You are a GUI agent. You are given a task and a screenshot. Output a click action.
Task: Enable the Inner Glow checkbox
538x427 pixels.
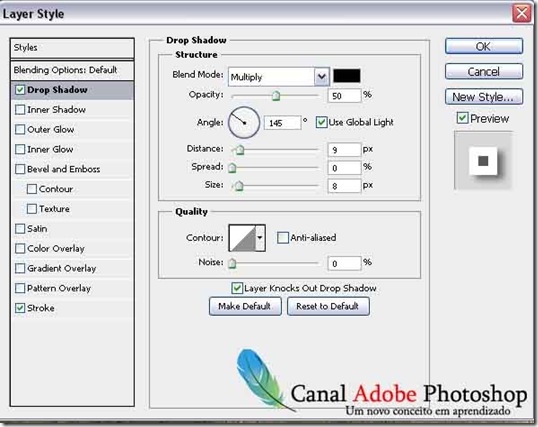20,149
